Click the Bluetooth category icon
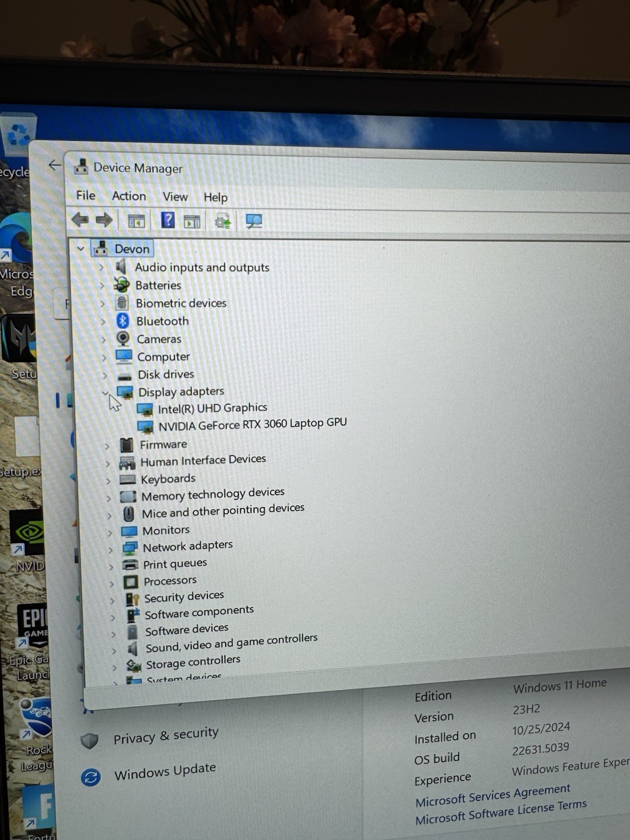Viewport: 630px width, 840px height. pyautogui.click(x=123, y=321)
